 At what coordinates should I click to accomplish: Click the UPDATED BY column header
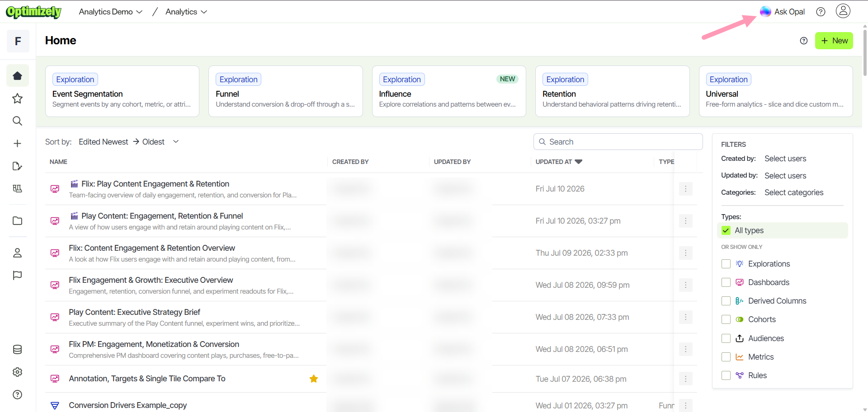pos(452,162)
